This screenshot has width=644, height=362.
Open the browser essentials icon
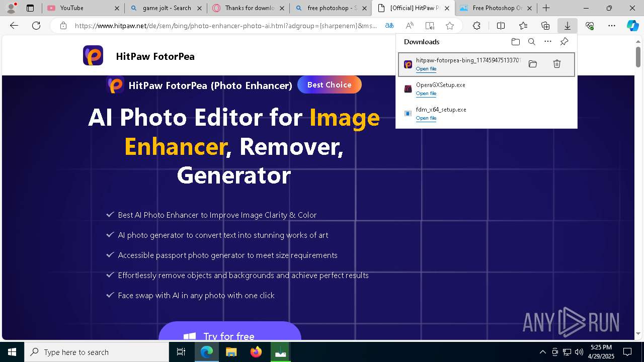click(x=590, y=26)
